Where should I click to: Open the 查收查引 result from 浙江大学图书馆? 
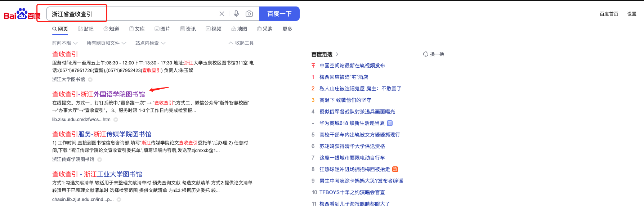pyautogui.click(x=65, y=54)
